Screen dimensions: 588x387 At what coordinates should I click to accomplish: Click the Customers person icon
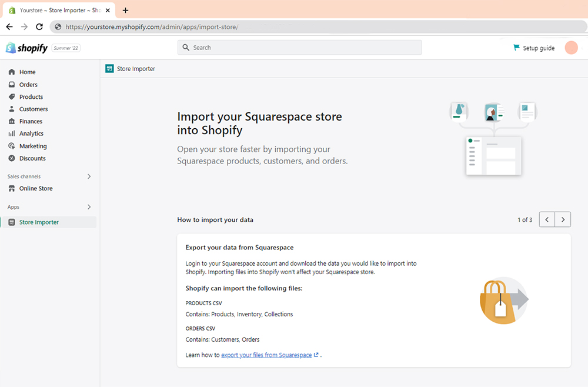(x=12, y=109)
